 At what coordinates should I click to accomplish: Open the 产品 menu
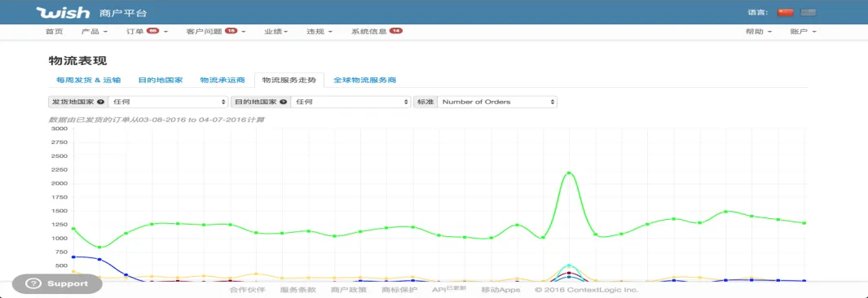click(94, 32)
